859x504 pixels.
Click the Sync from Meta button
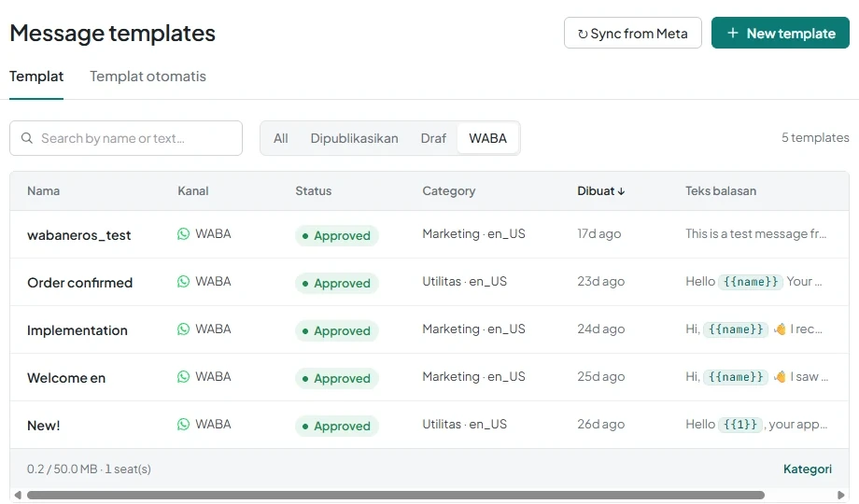click(633, 33)
